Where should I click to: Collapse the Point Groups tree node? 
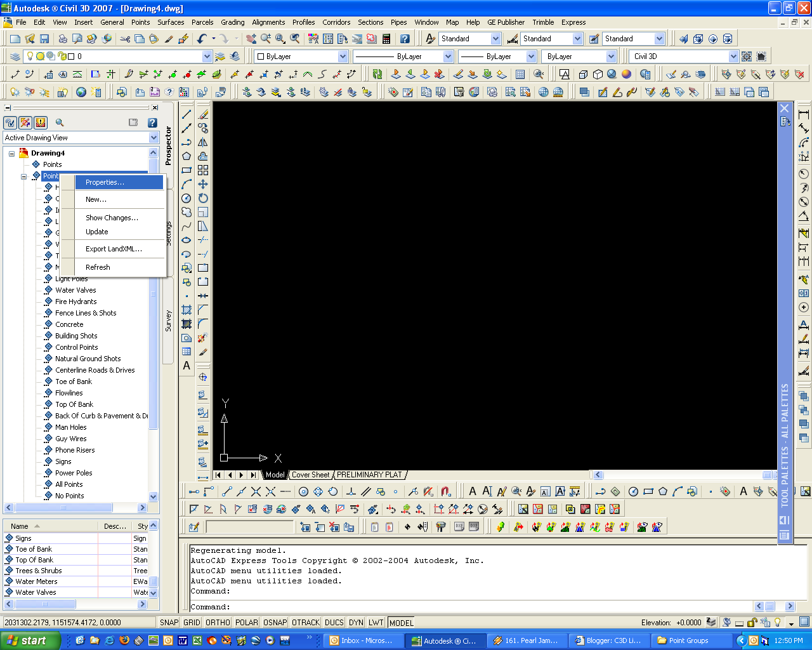click(x=24, y=176)
